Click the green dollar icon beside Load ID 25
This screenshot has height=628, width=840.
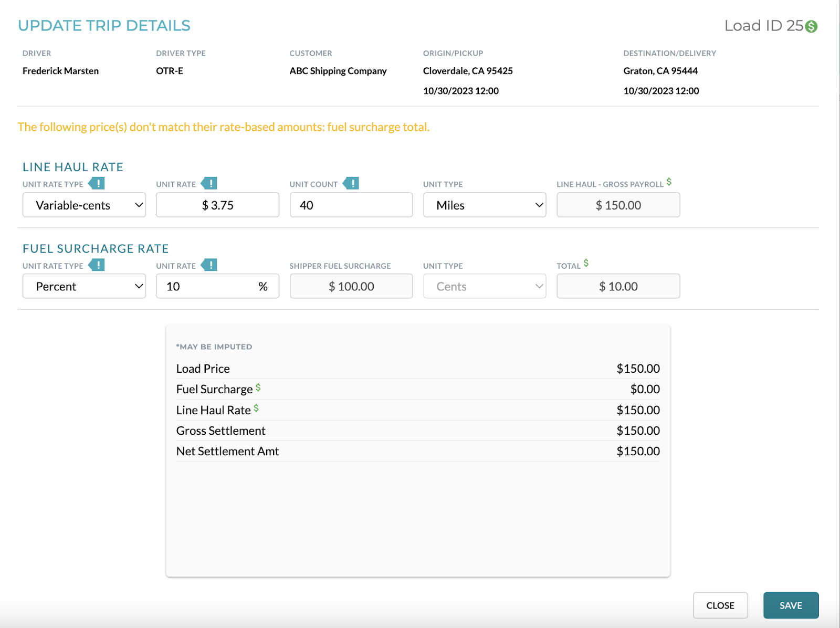tap(812, 26)
